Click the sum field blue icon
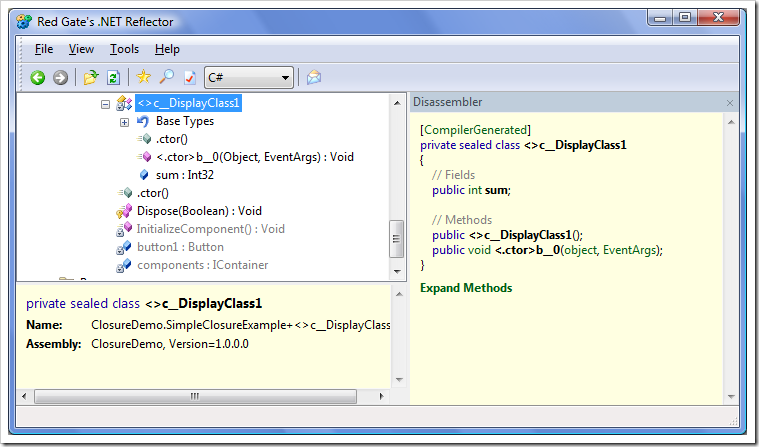759x447 pixels. click(144, 175)
